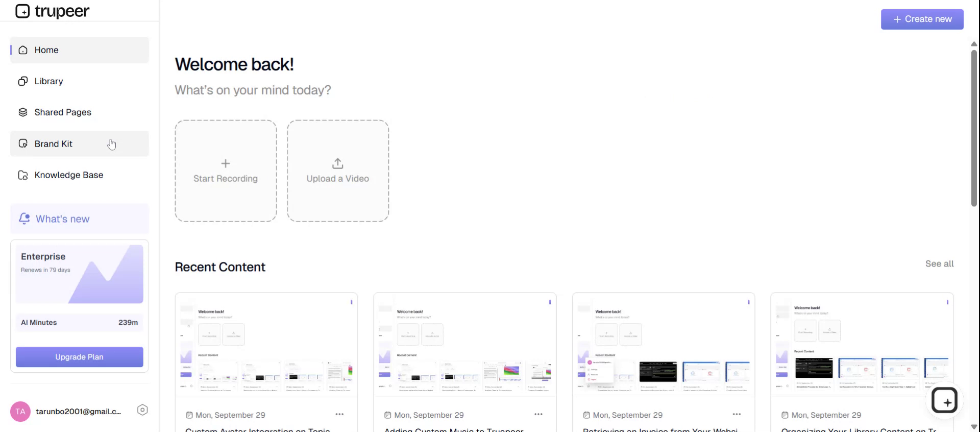The height and width of the screenshot is (432, 980).
Task: Click the page scrollbar down arrow
Action: [x=974, y=427]
